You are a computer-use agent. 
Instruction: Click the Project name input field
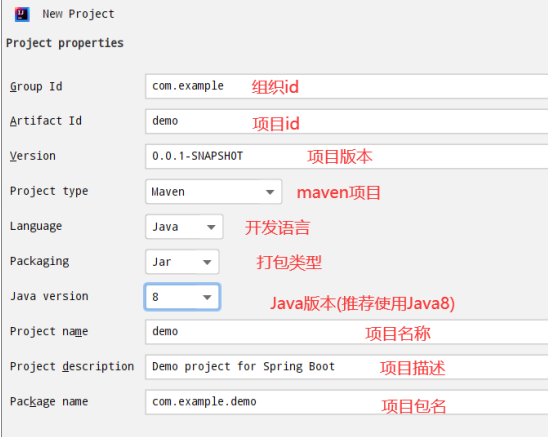[x=346, y=332]
